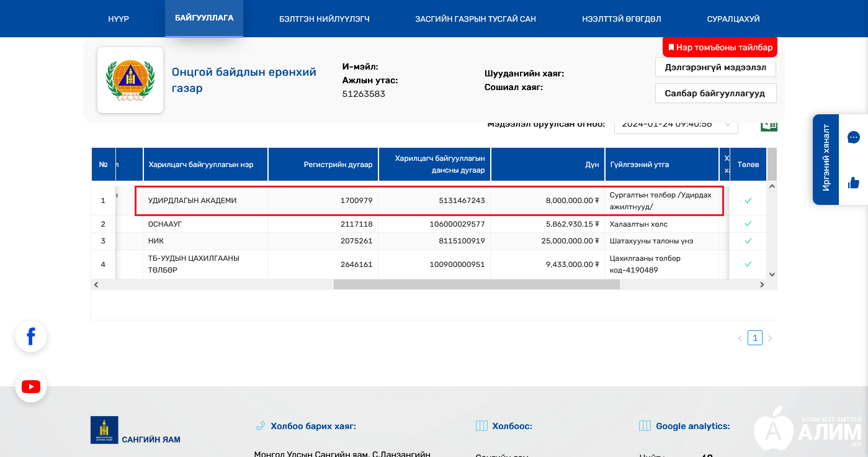Click paid checkmark for ТБ-УУДЫН ЦАХИЛГААНЫ ТӨЛБӨР row

748,264
